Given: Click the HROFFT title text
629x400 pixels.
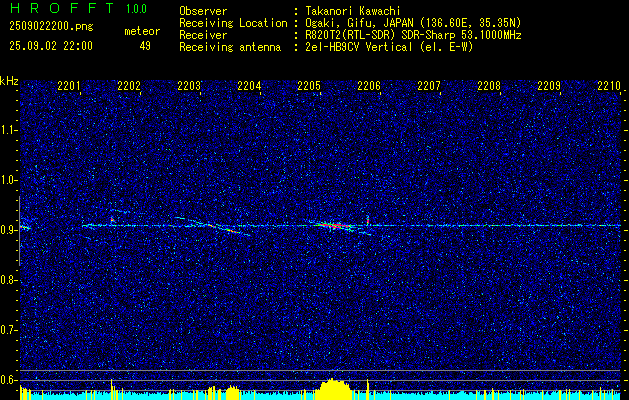Looking at the screenshot, I should coord(62,8).
